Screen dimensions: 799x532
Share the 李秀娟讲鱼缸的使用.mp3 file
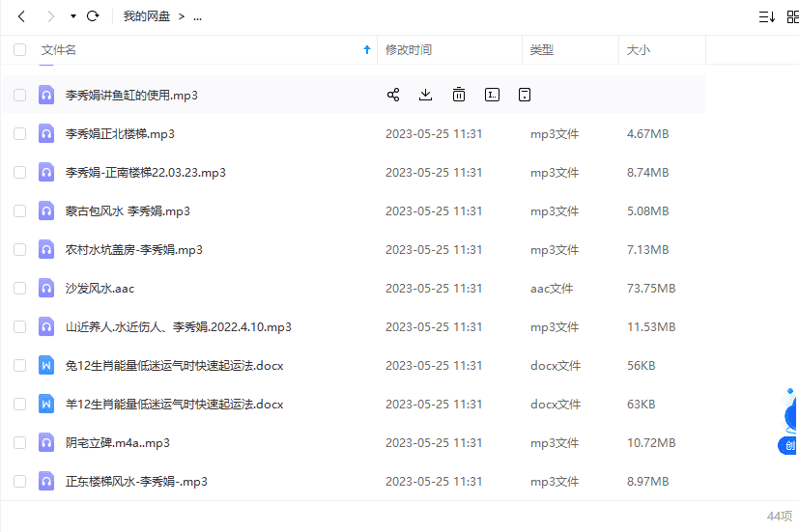[393, 95]
